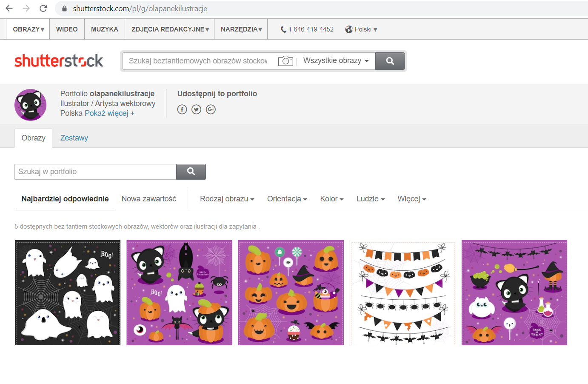The height and width of the screenshot is (384, 588).
Task: Click the Pokaż więcej + link
Action: 109,113
